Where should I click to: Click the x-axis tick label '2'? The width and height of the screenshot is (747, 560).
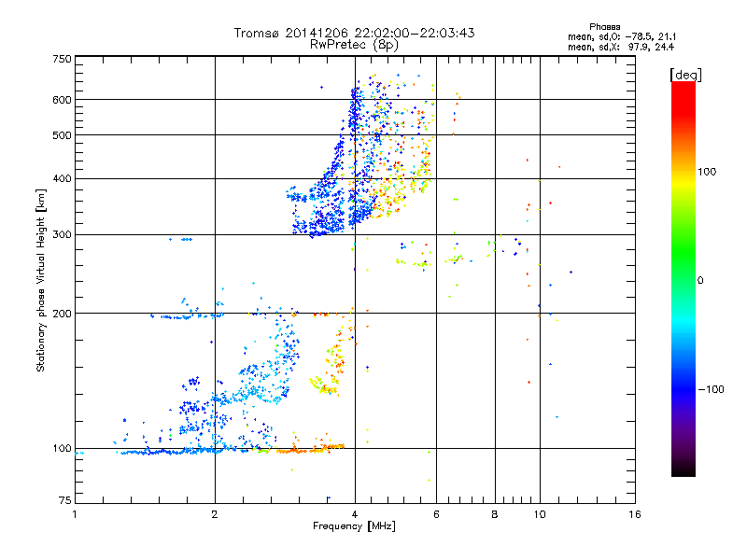coord(215,515)
